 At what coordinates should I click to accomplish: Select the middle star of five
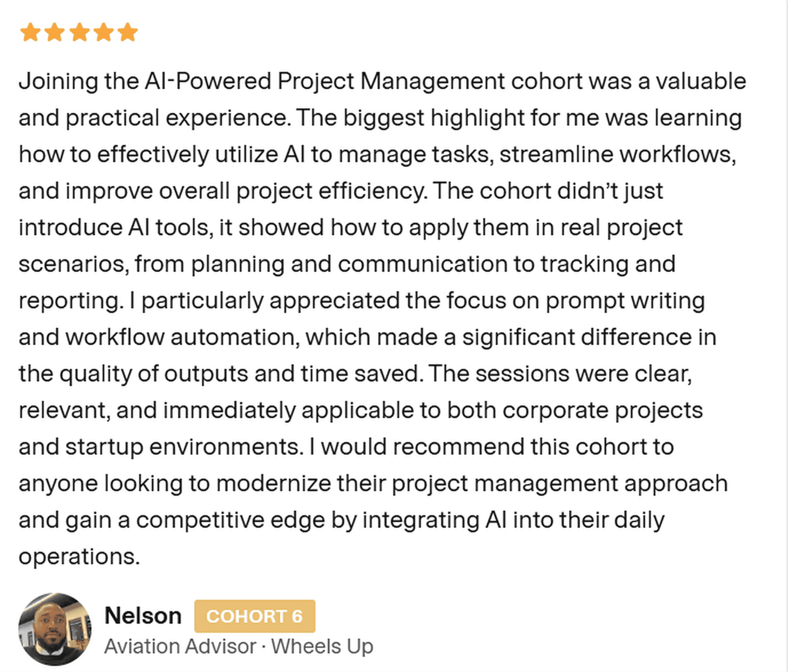click(x=79, y=32)
